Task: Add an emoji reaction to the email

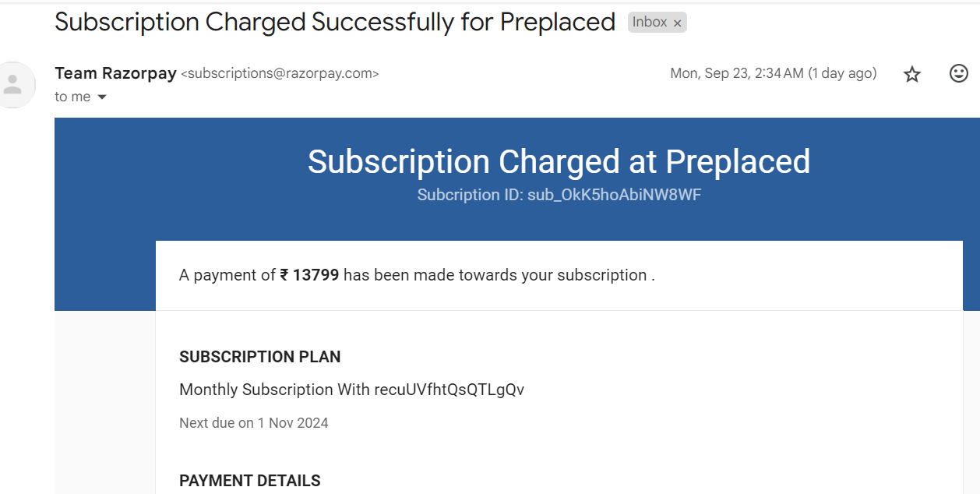Action: tap(959, 73)
